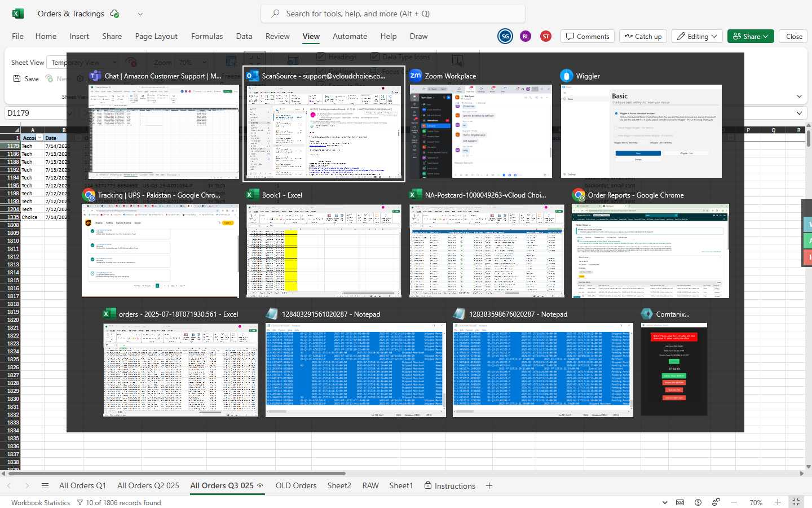Image resolution: width=812 pixels, height=508 pixels.
Task: Open the OLD Orders sheet tab
Action: [296, 485]
